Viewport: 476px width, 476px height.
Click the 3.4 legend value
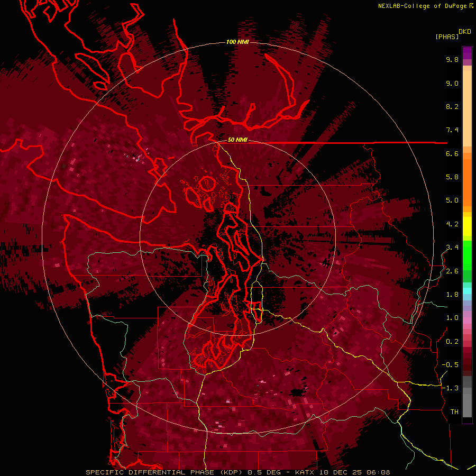tap(452, 248)
